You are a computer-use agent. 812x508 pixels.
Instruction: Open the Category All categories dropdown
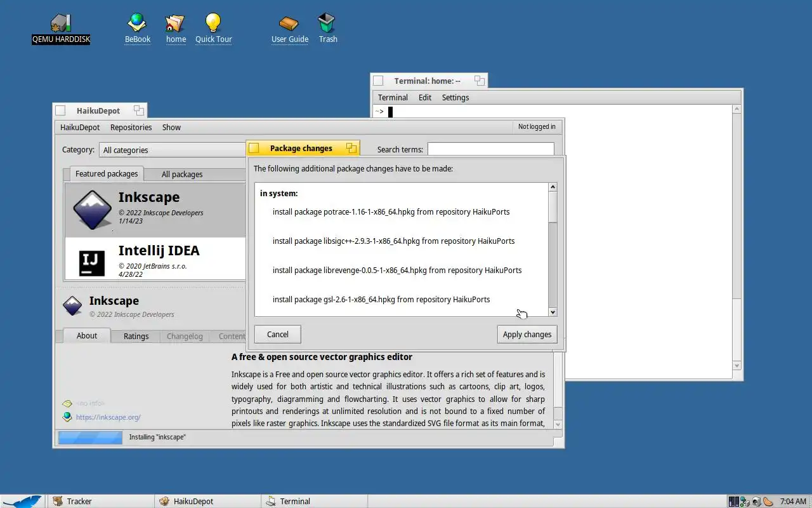point(171,150)
